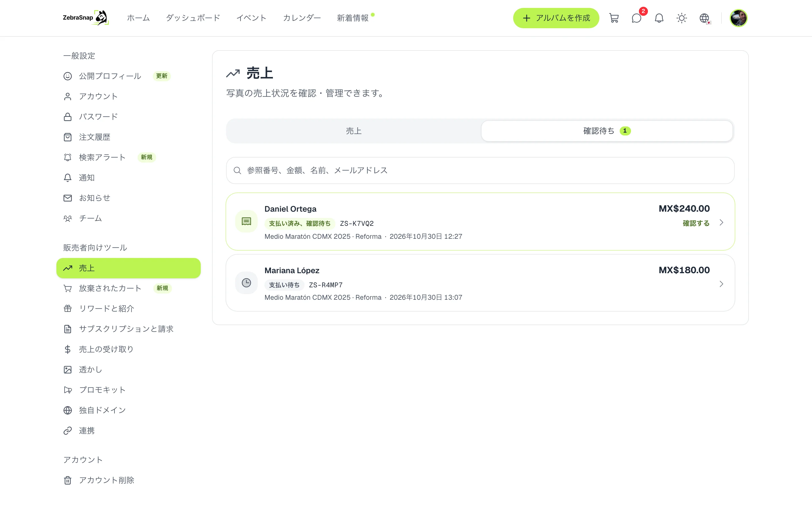
Task: Open notifications bell in top bar
Action: coord(659,18)
